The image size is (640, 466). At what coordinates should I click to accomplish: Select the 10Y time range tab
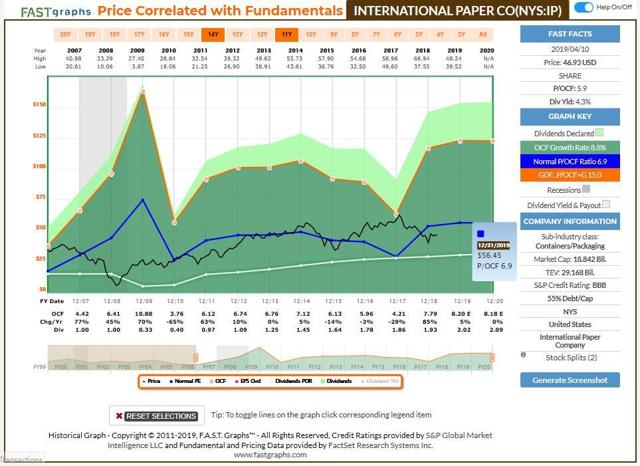point(311,35)
